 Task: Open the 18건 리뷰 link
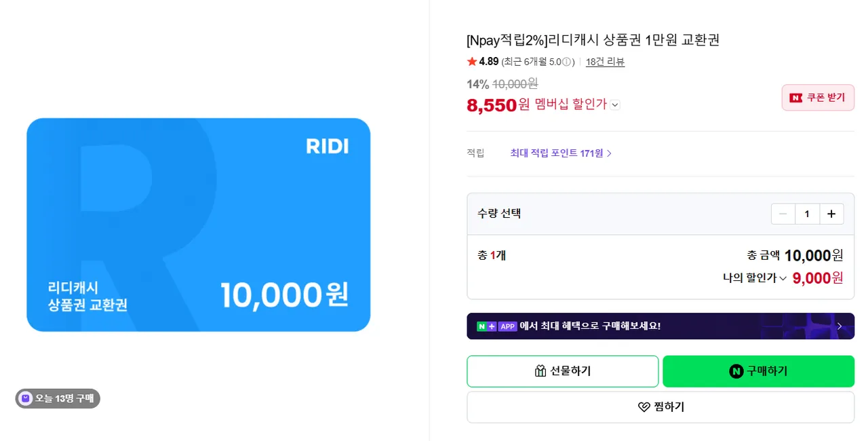coord(605,62)
